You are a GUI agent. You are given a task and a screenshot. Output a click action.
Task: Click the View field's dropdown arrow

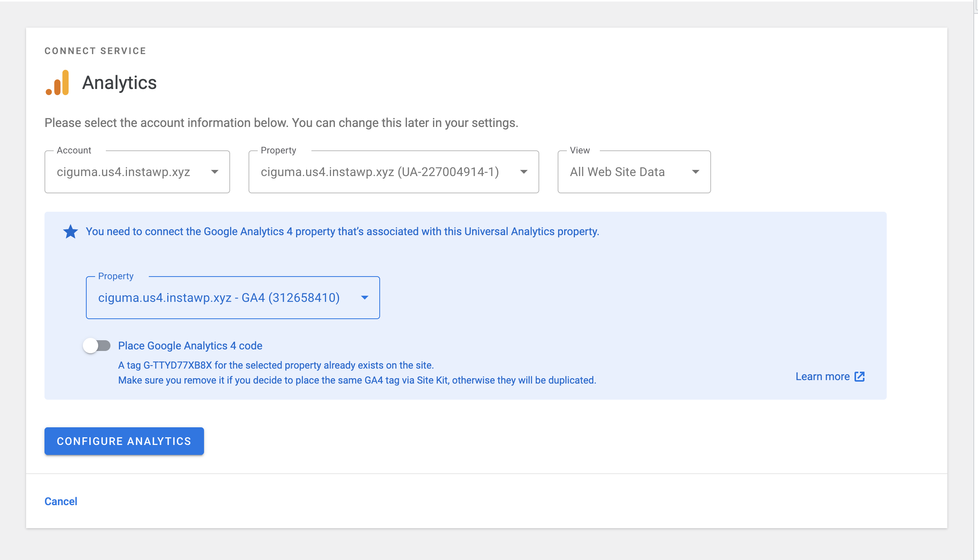click(695, 172)
